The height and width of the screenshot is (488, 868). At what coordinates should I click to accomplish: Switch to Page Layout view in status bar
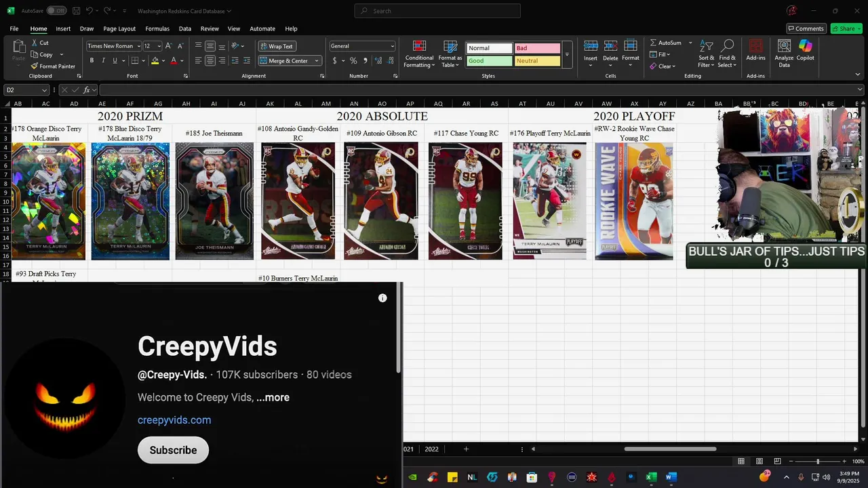click(759, 462)
